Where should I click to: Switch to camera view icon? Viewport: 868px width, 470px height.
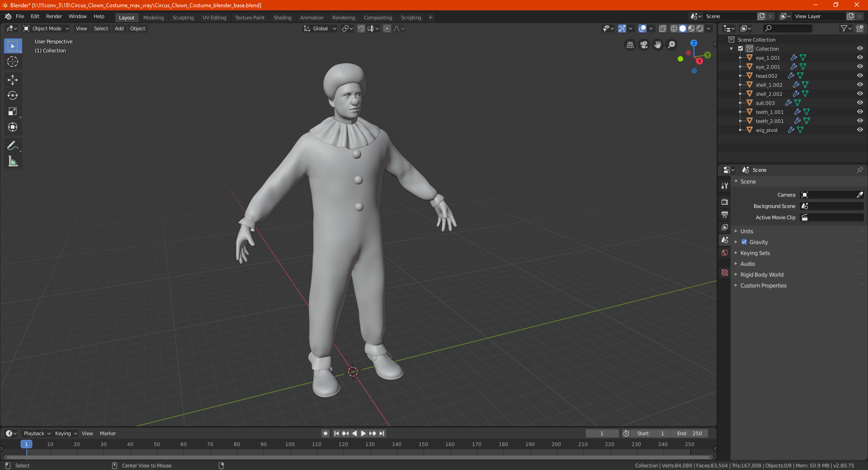(x=644, y=45)
